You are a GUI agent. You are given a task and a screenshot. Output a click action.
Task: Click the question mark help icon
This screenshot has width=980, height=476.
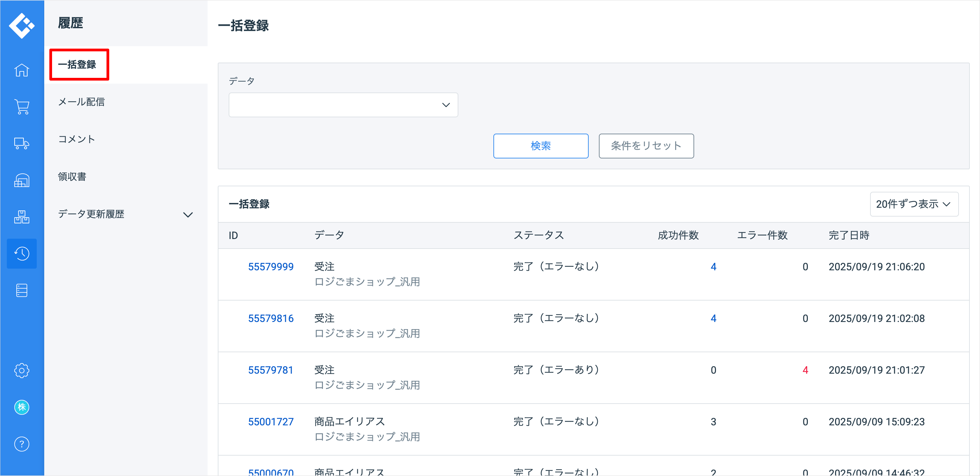(x=22, y=444)
